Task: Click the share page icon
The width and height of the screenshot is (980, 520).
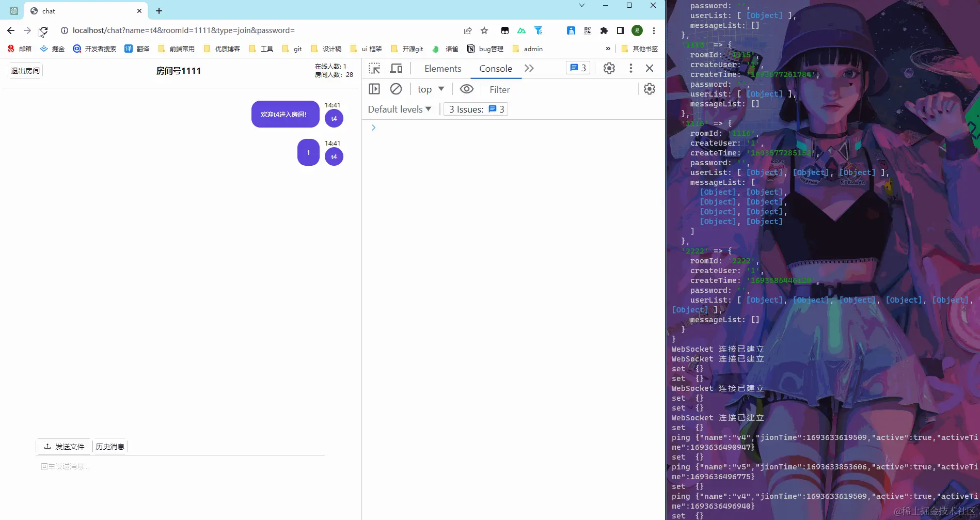Action: click(x=468, y=30)
